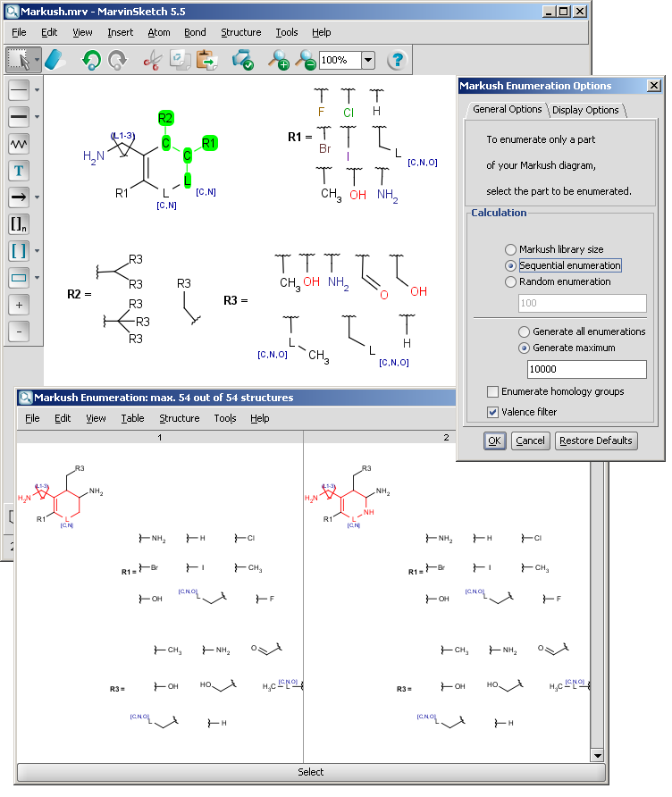The height and width of the screenshot is (797, 672).
Task: Select the Eraser tool
Action: (x=55, y=60)
